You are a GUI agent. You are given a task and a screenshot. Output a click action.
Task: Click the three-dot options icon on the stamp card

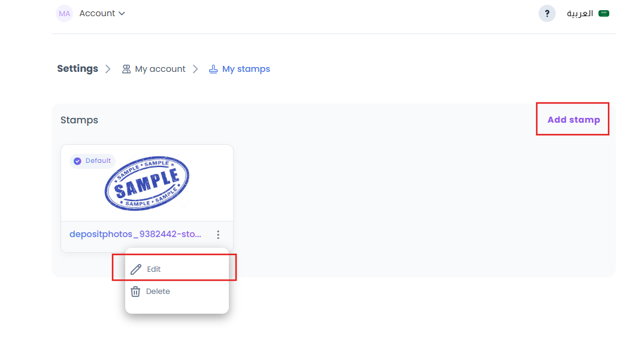pos(218,235)
